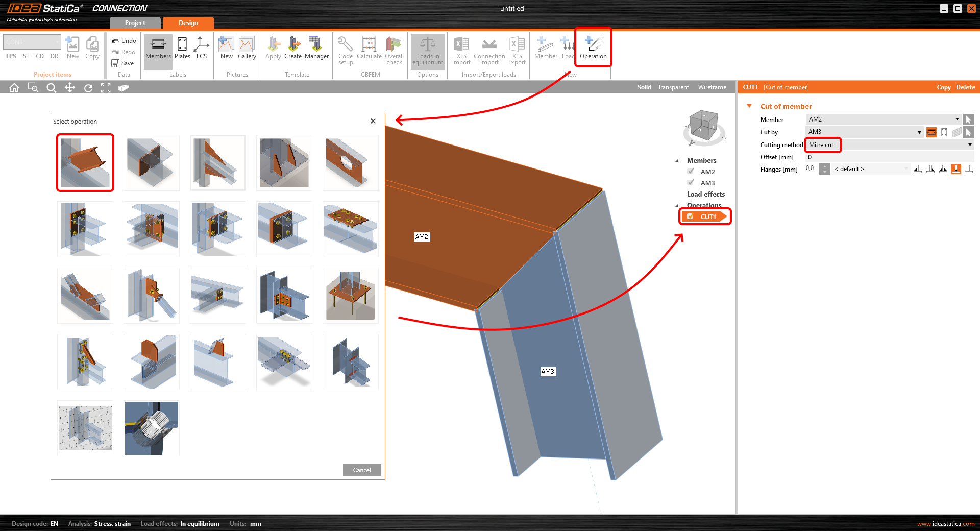
Task: Select the Rotate view tool
Action: 88,88
